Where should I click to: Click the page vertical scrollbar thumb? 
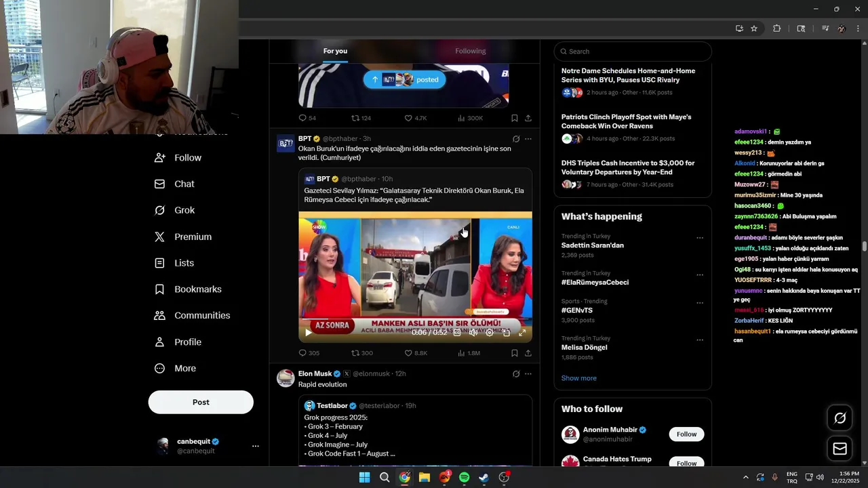[x=865, y=247]
